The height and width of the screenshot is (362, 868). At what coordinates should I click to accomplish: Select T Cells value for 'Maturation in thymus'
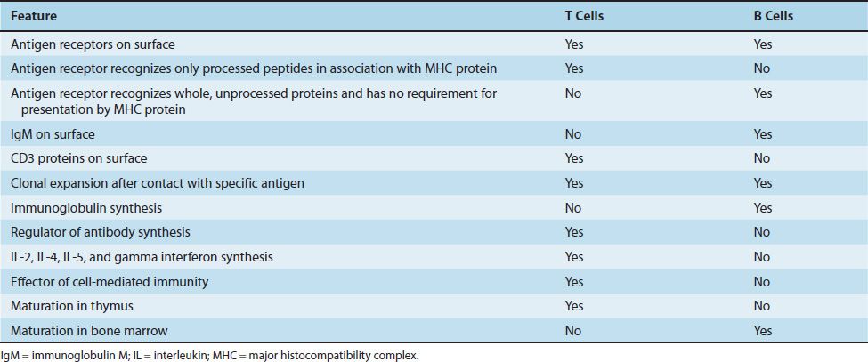(574, 306)
